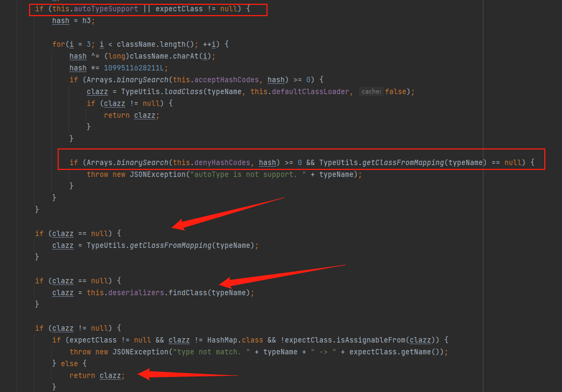This screenshot has height=392, width=562.
Task: Click getClassFromMapping in the clazz assignment line
Action: point(171,246)
